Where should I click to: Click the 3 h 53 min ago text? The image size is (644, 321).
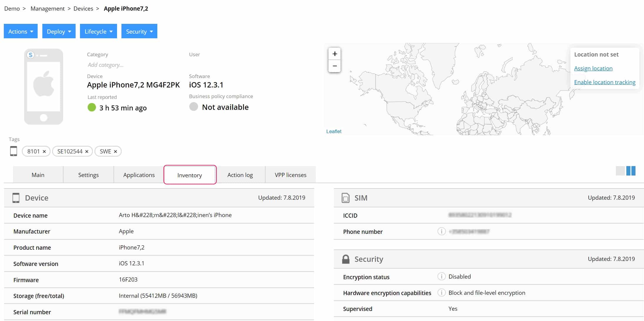123,108
